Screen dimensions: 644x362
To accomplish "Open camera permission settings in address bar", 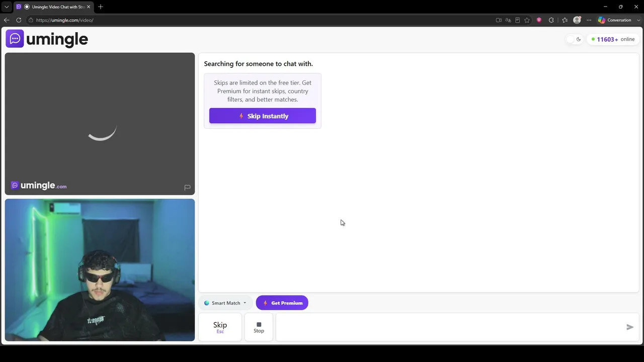I will [x=499, y=20].
